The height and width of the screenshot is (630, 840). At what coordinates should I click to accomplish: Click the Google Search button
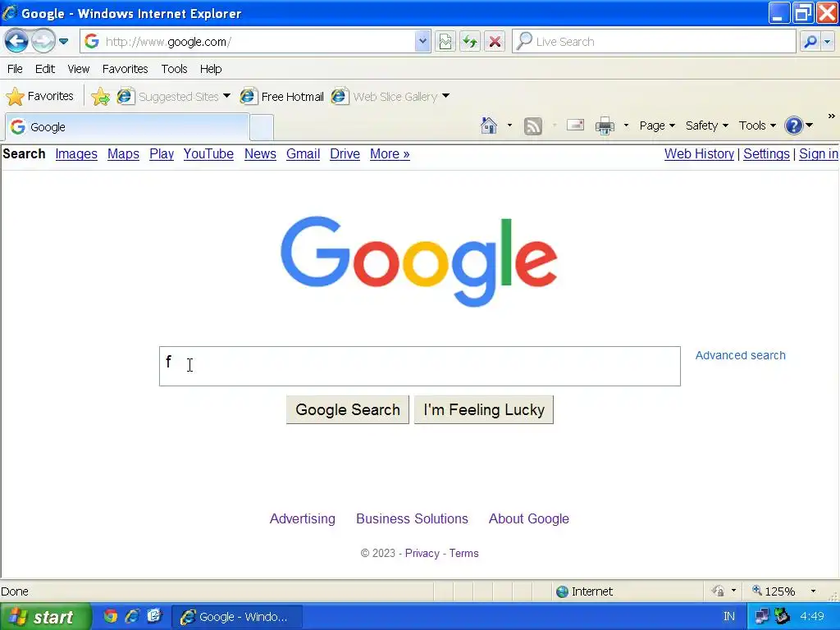[348, 410]
